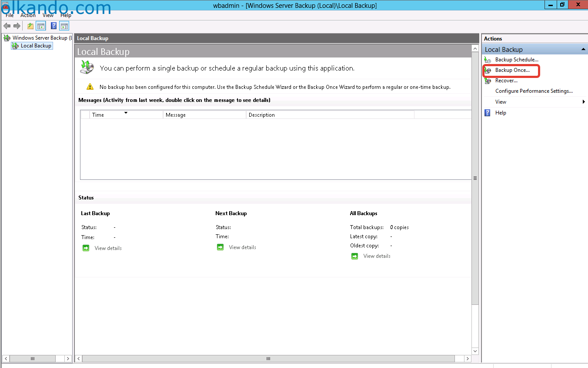The image size is (588, 368).
Task: Click the '0 copies' total backups value
Action: [x=399, y=227]
